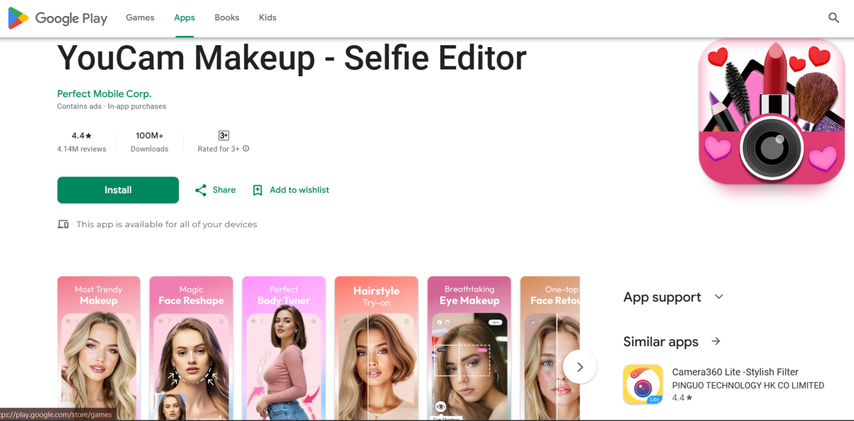Install the YouCam Makeup app
854x421 pixels.
[118, 190]
